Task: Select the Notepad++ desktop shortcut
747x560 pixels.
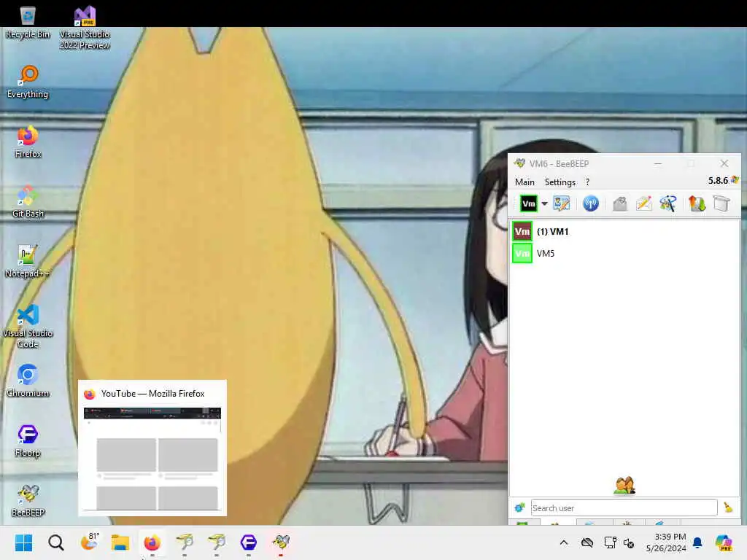Action: [x=28, y=262]
